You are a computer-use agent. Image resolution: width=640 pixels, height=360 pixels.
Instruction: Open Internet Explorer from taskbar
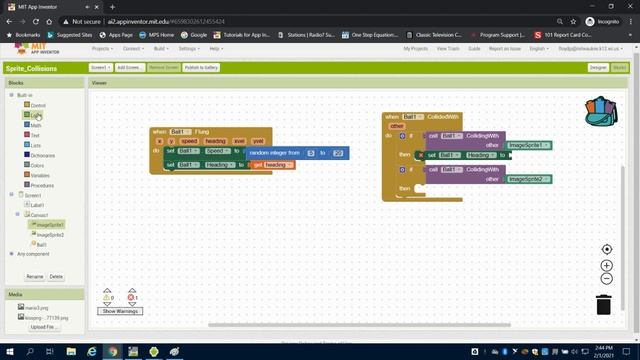click(x=92, y=351)
